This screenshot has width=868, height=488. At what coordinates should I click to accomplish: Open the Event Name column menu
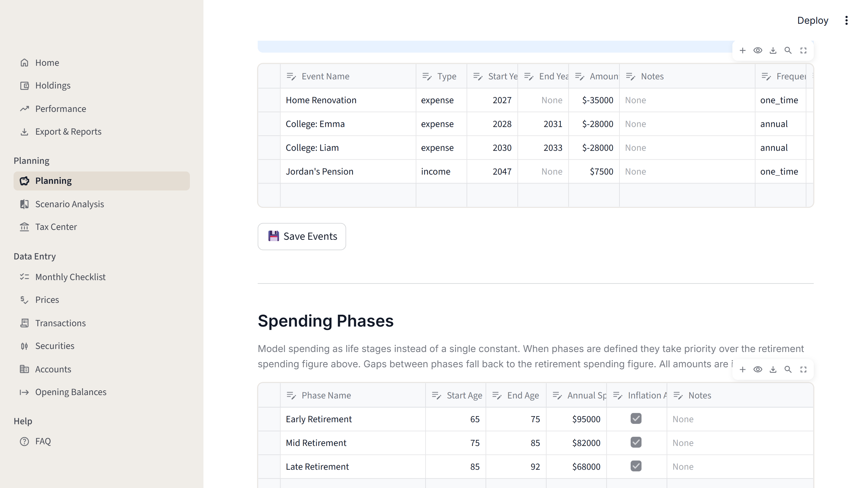pyautogui.click(x=292, y=76)
